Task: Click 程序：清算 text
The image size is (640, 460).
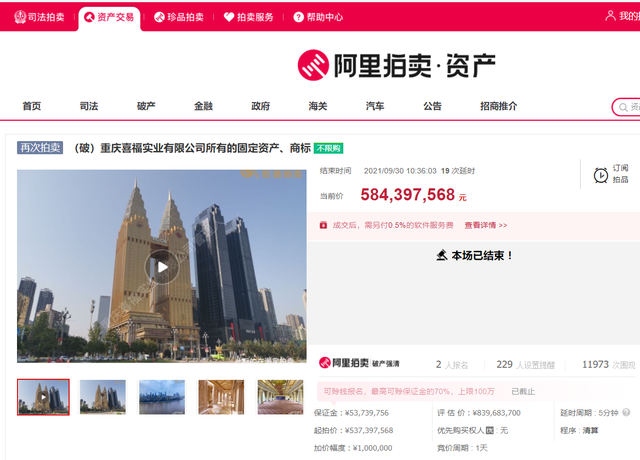Action: [x=579, y=430]
